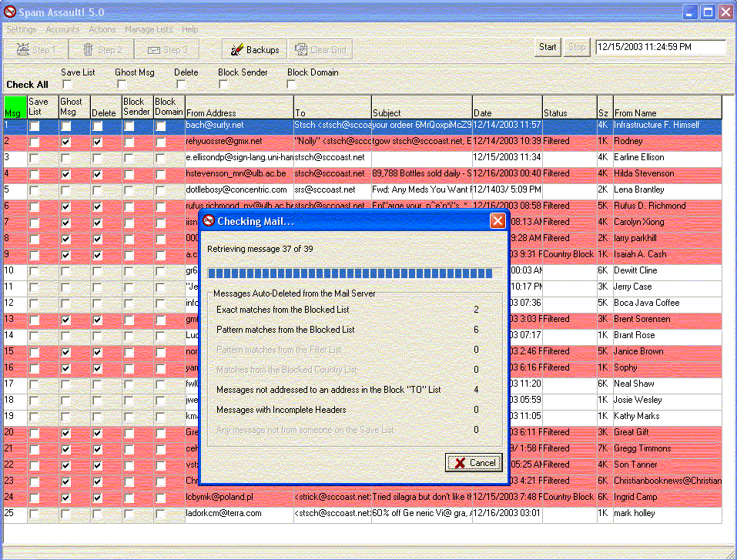Click the Checking Mail dialog title icon
The height and width of the screenshot is (560, 737).
(209, 220)
